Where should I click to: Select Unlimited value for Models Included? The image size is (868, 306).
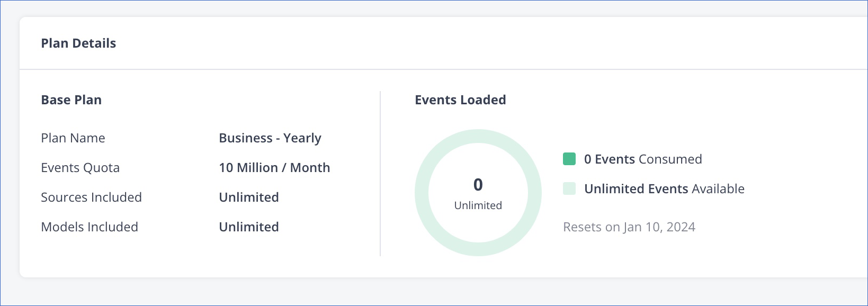pyautogui.click(x=249, y=227)
